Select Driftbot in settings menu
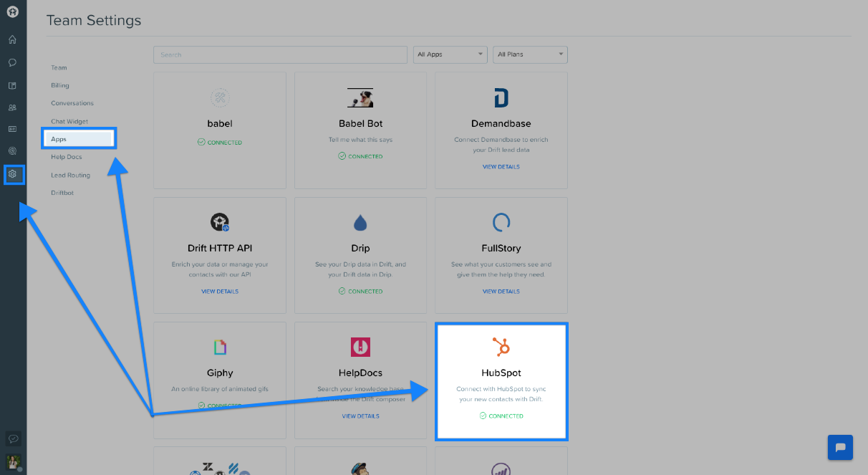The width and height of the screenshot is (868, 475). point(62,193)
